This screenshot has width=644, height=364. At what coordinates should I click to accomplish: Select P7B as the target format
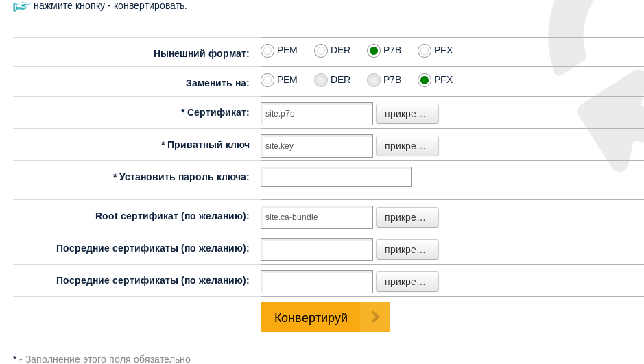pyautogui.click(x=374, y=80)
